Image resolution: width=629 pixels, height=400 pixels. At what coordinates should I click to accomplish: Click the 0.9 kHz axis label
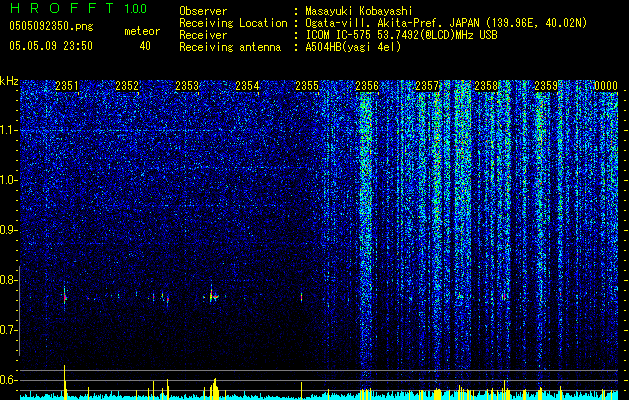(x=7, y=230)
